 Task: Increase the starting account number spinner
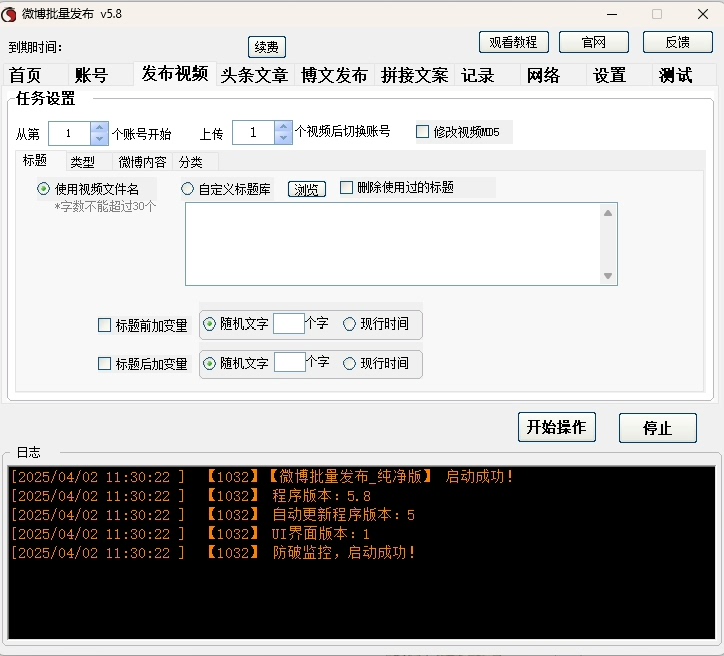click(99, 127)
